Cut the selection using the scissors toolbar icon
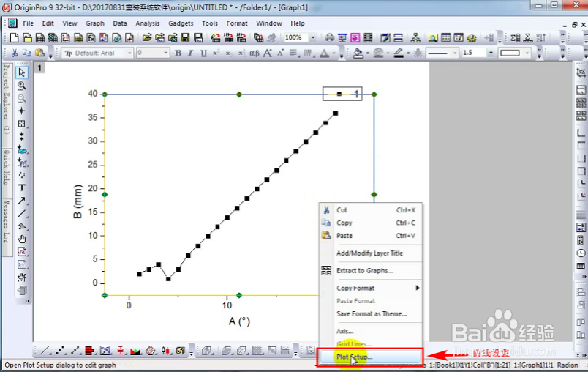 coord(14,53)
